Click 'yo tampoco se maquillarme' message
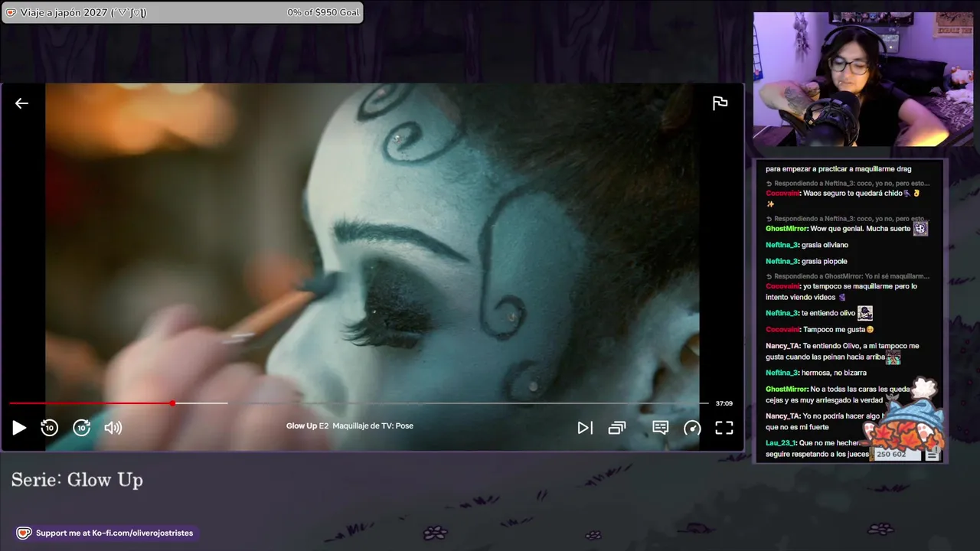This screenshot has width=980, height=551. point(841,292)
